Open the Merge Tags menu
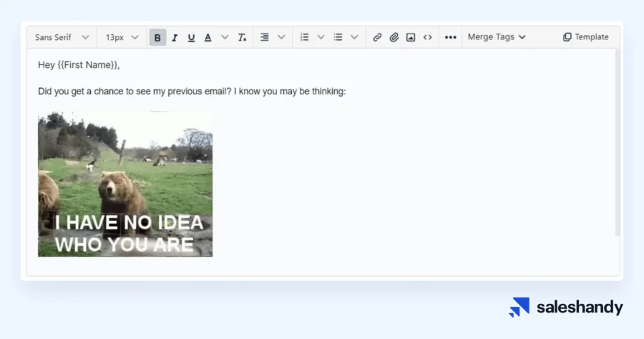This screenshot has height=339, width=644. click(497, 37)
